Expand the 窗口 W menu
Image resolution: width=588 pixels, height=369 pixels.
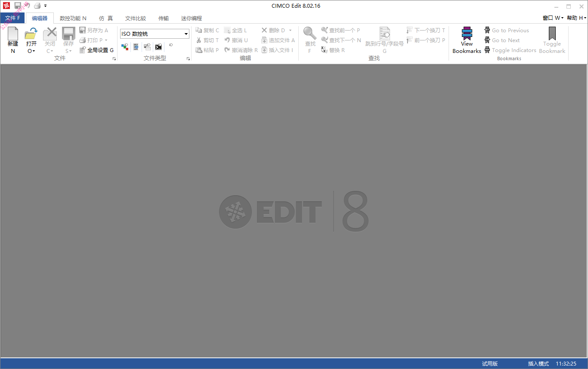[x=553, y=18]
